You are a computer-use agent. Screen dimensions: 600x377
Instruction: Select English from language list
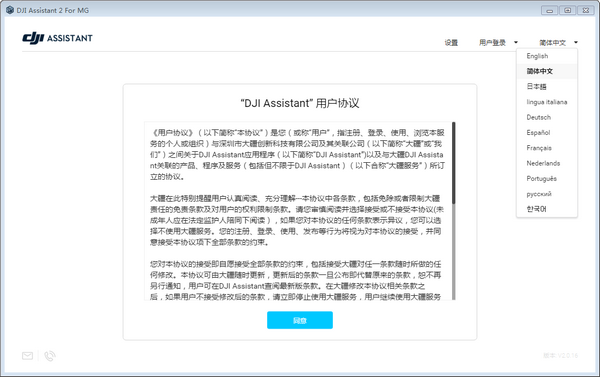547,56
